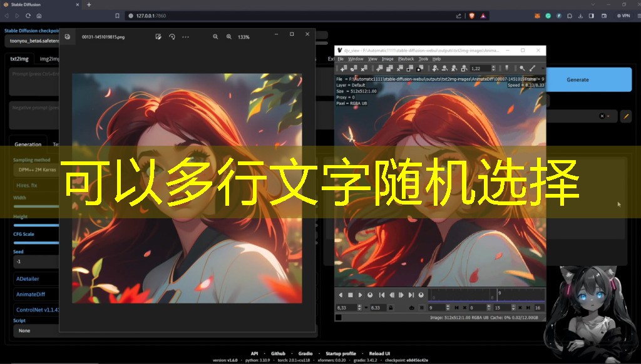The height and width of the screenshot is (364, 641).
Task: Click djv_view fit zoom icon
Action: [464, 68]
